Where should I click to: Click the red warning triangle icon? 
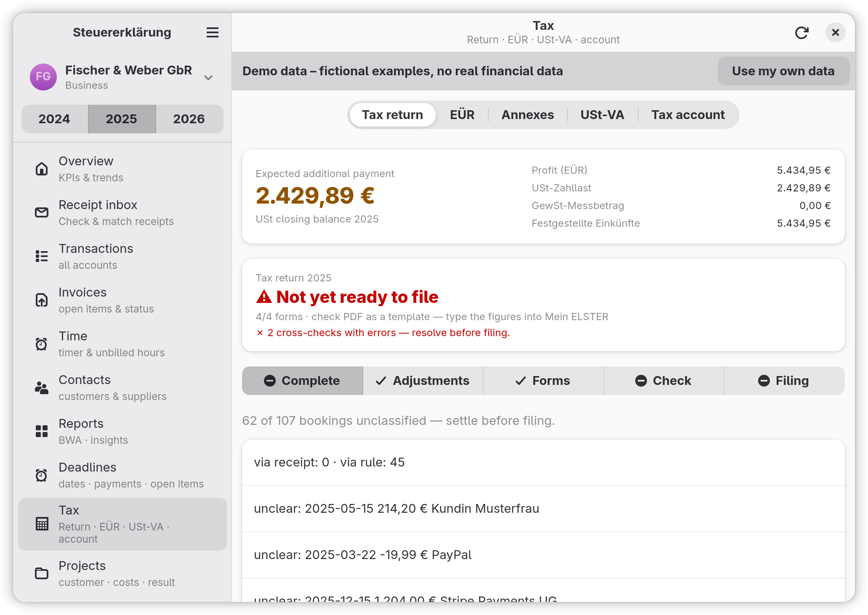click(x=264, y=297)
